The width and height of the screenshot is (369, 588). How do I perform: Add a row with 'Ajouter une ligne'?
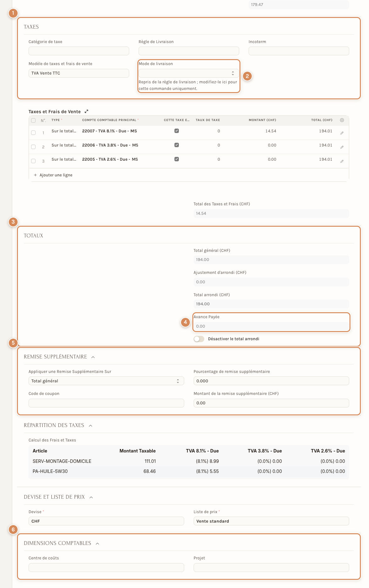click(x=53, y=175)
